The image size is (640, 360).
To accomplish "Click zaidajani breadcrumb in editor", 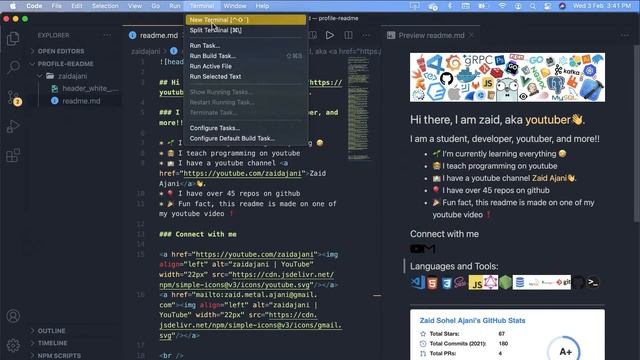I will 146,51.
